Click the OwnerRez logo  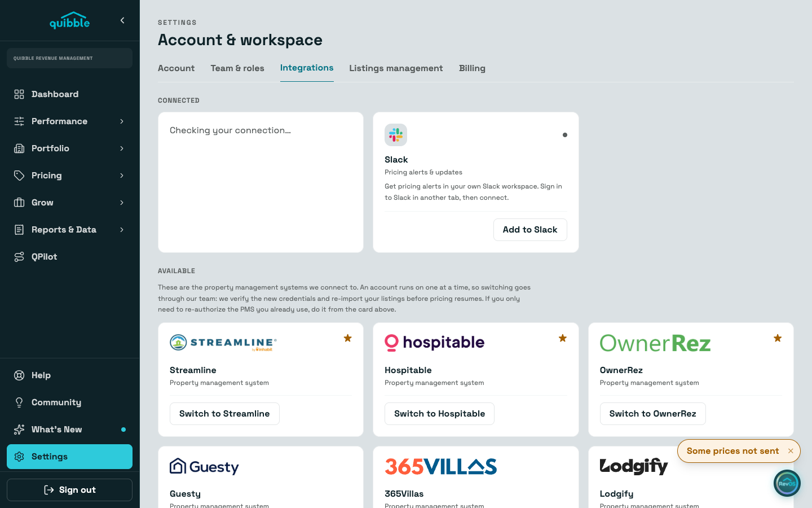click(655, 343)
